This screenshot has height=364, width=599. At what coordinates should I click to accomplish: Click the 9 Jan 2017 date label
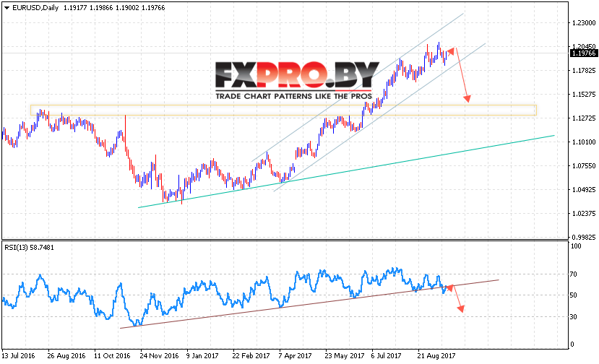point(202,355)
